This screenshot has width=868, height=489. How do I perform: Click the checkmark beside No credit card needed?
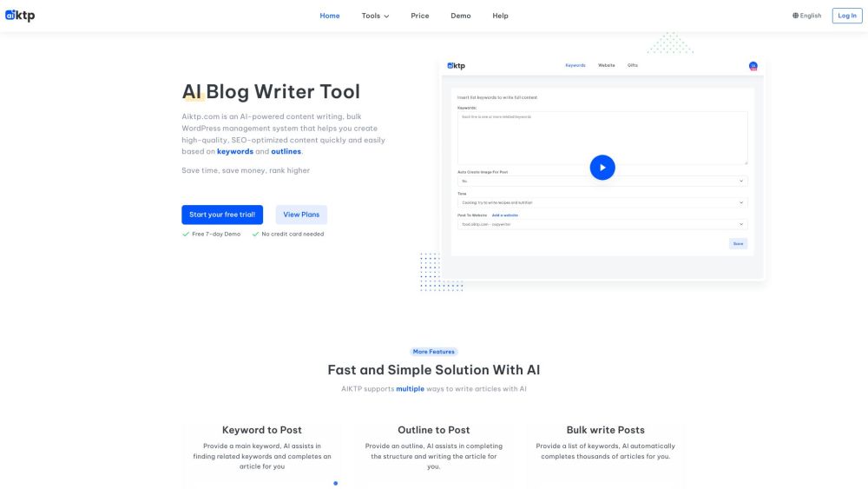coord(256,234)
